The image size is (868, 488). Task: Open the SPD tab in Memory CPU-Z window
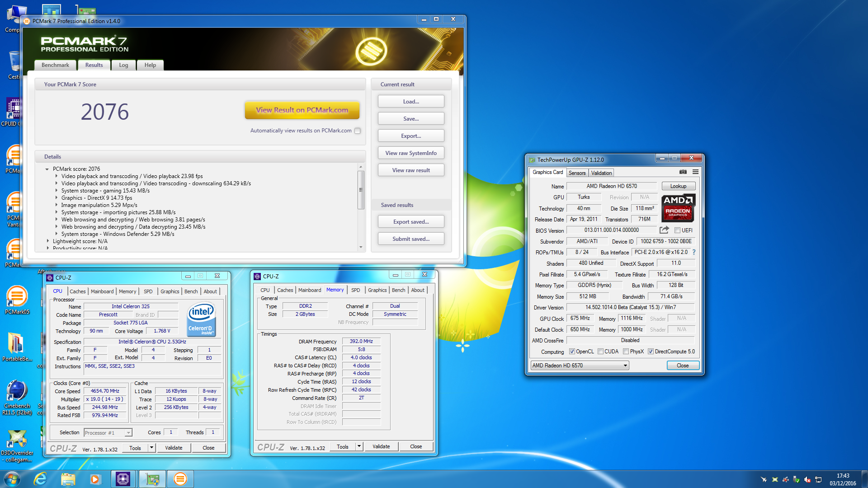tap(356, 290)
